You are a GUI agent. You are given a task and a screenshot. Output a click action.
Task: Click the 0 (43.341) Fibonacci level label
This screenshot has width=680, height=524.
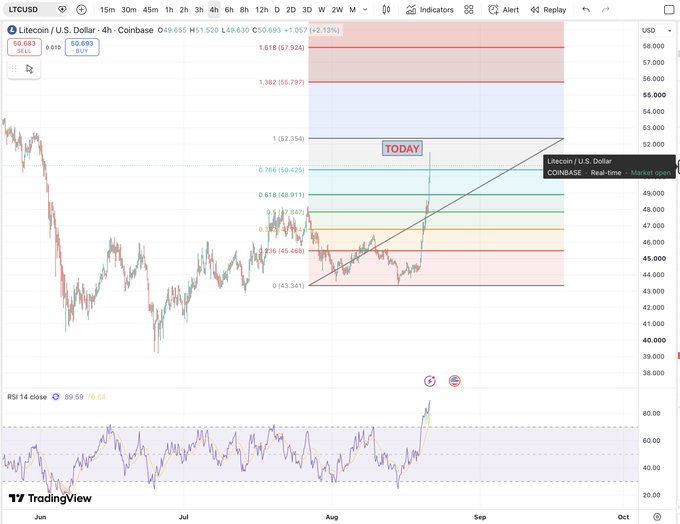[288, 285]
